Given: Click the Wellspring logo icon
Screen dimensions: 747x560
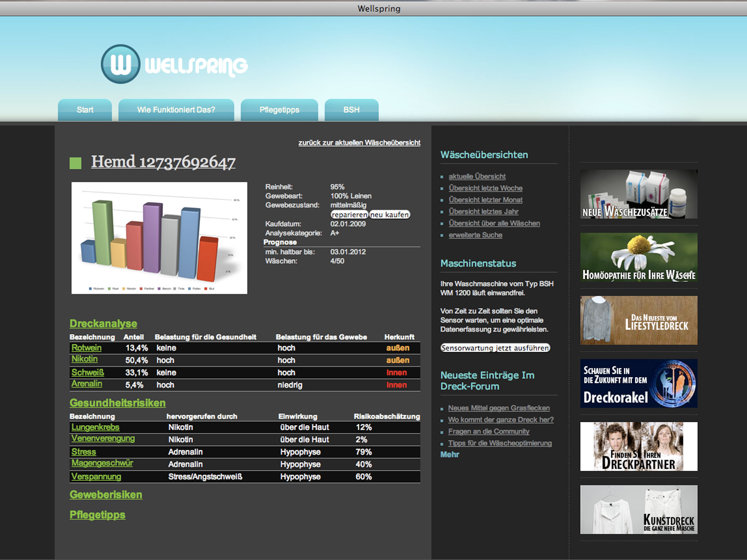Looking at the screenshot, I should point(120,64).
